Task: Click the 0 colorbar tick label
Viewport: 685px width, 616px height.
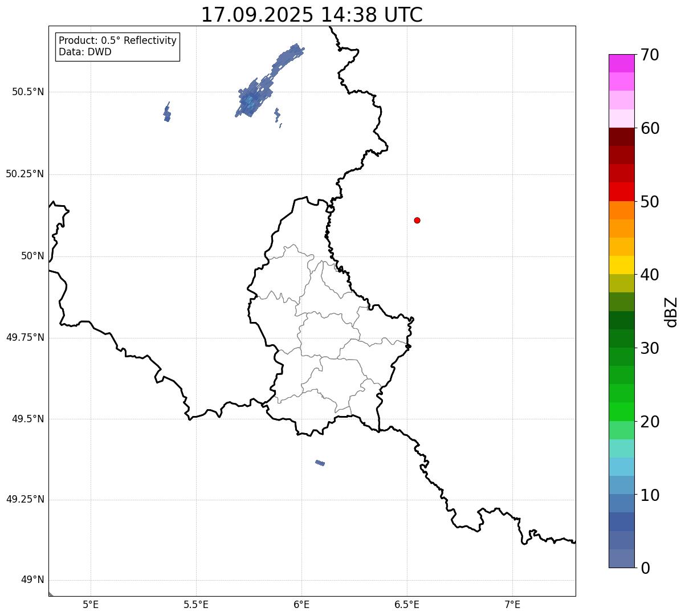Action: click(645, 568)
